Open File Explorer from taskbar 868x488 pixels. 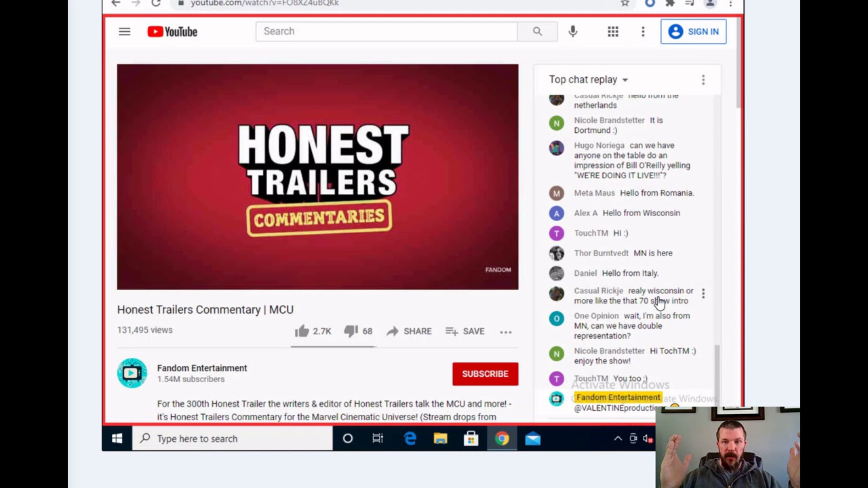click(x=441, y=439)
